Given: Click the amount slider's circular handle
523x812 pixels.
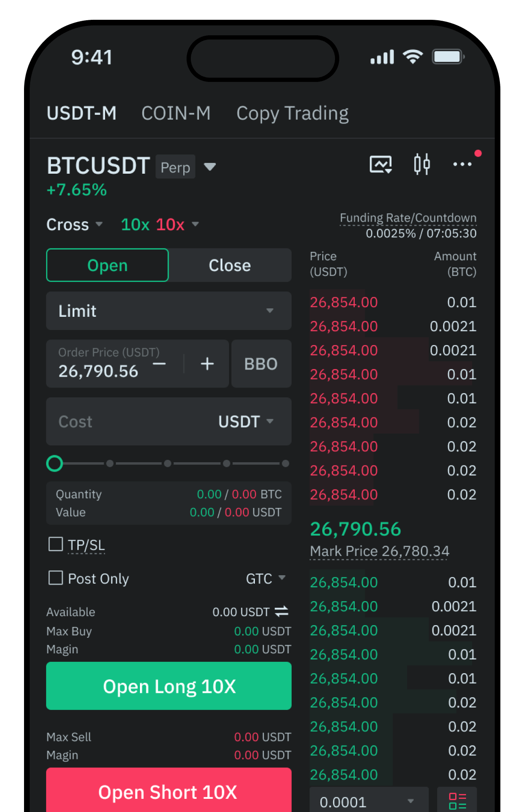Looking at the screenshot, I should click(x=55, y=464).
